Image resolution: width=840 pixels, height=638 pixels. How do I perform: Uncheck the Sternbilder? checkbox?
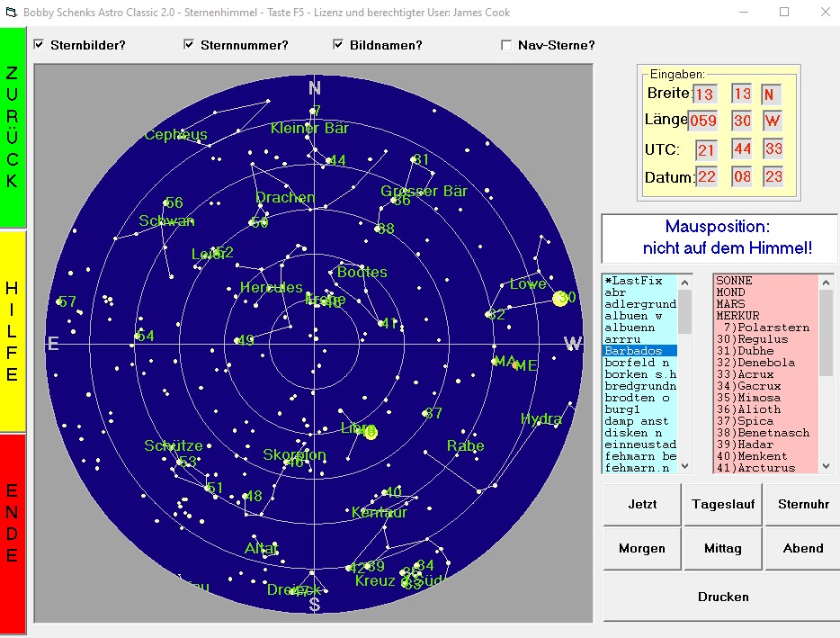[x=39, y=45]
